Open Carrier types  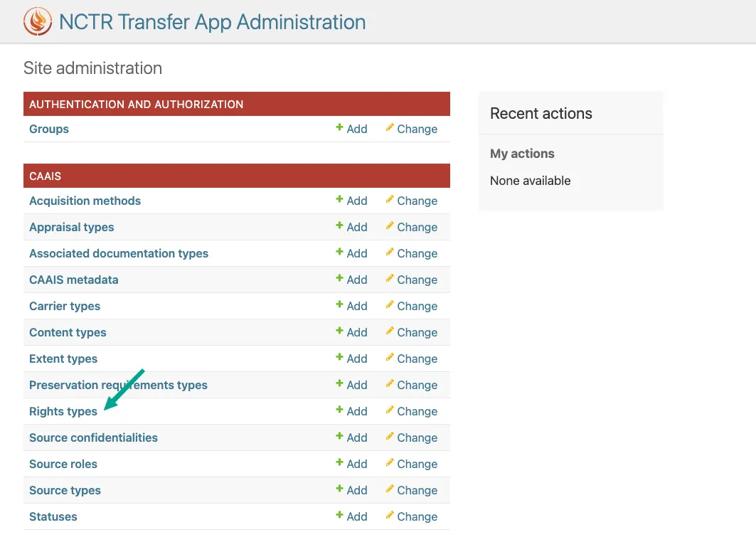(65, 307)
